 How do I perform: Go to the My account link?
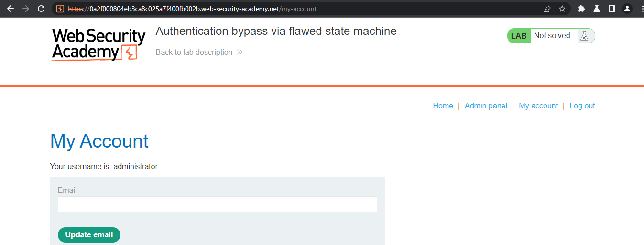point(538,106)
